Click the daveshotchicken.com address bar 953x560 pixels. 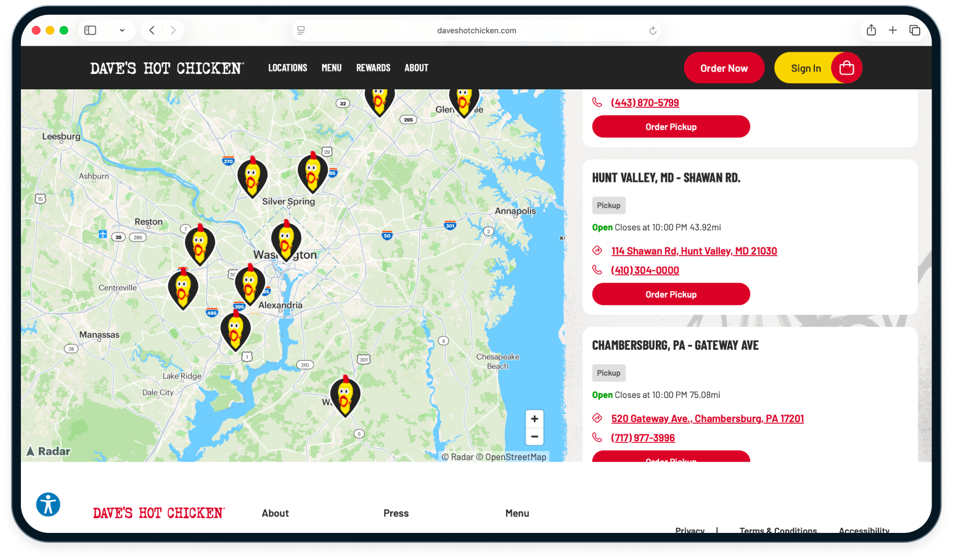[476, 30]
